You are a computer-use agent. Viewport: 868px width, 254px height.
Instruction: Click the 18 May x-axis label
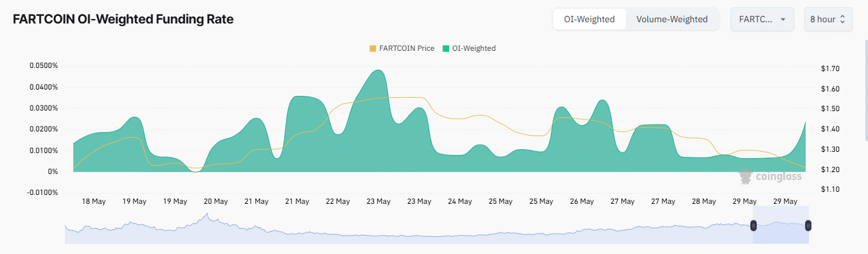[93, 201]
